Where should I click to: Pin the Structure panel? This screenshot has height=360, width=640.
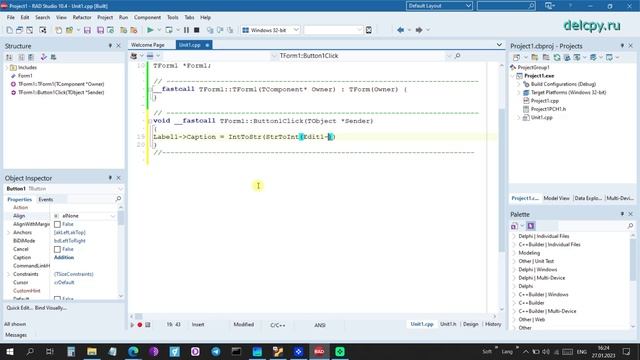pyautogui.click(x=110, y=46)
